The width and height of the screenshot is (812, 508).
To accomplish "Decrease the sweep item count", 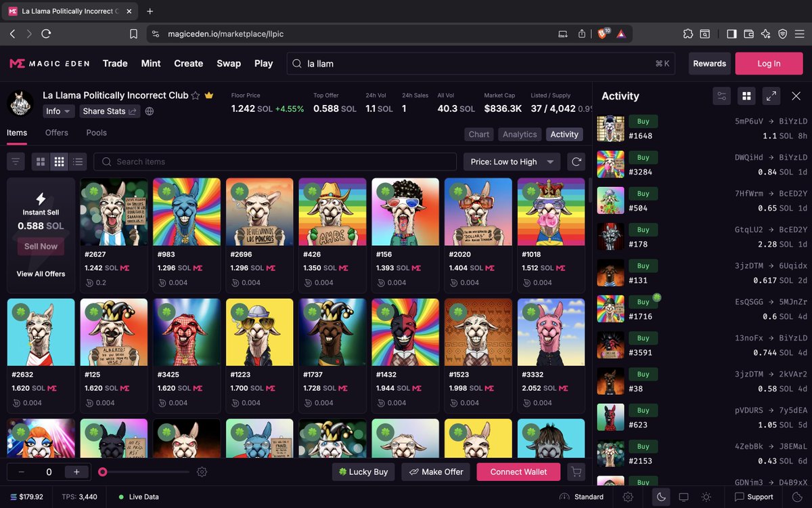I will 22,472.
